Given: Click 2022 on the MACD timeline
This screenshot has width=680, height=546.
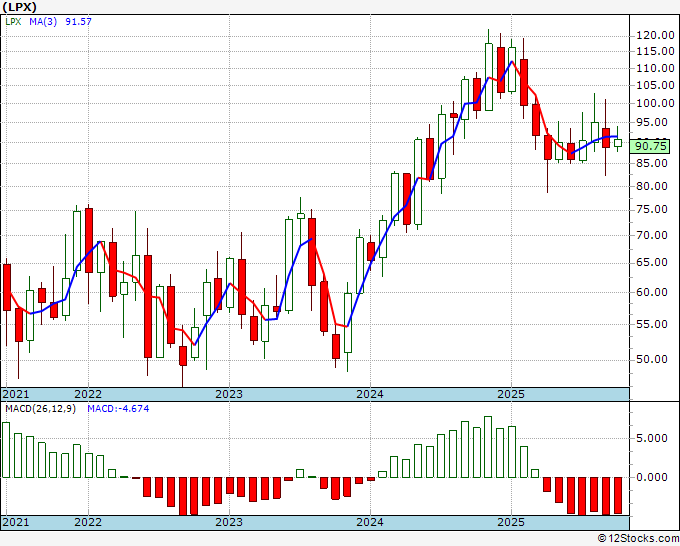Looking at the screenshot, I should (88, 522).
